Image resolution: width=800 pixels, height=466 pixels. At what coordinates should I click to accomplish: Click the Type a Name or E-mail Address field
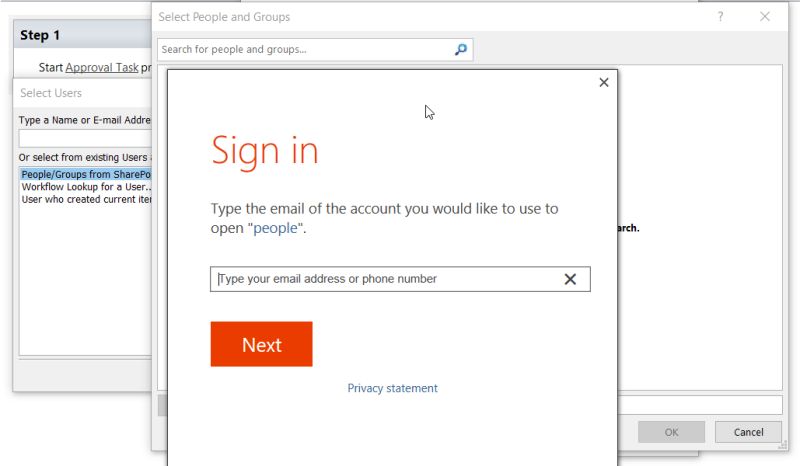(85, 138)
